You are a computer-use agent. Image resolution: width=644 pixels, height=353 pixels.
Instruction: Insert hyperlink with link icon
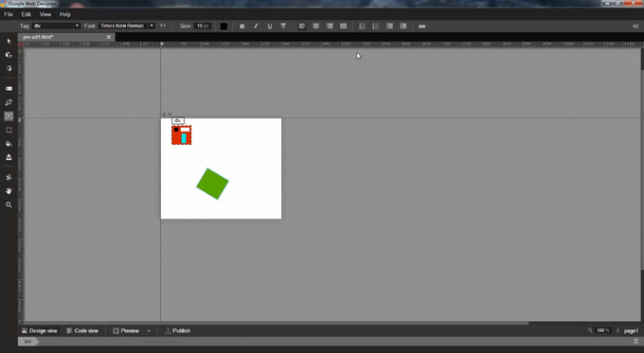422,26
